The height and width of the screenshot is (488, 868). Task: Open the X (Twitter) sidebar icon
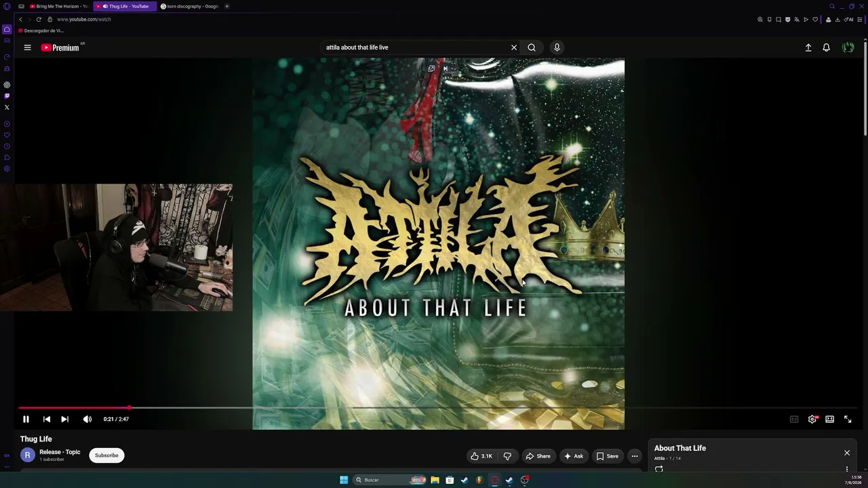pos(7,107)
